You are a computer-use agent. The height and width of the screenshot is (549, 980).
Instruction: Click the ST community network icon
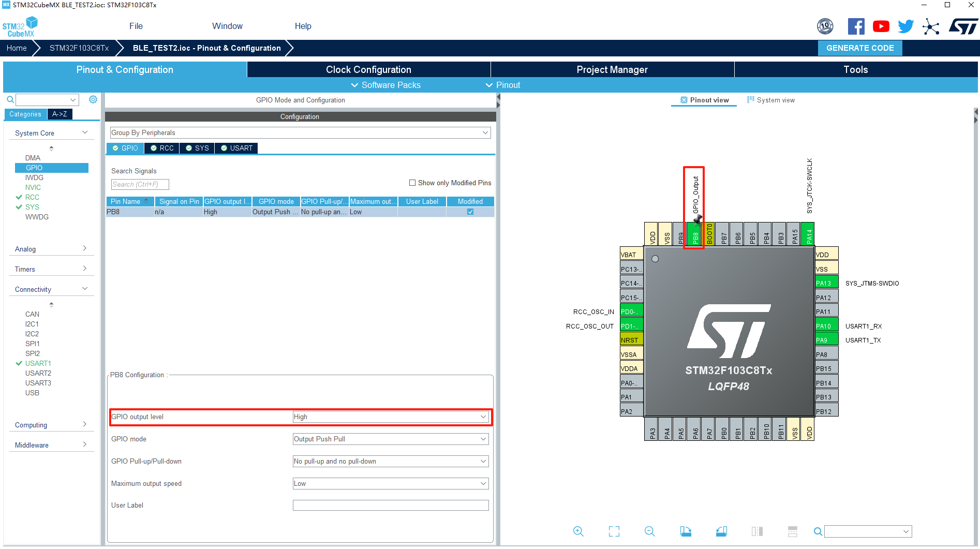[x=930, y=26]
